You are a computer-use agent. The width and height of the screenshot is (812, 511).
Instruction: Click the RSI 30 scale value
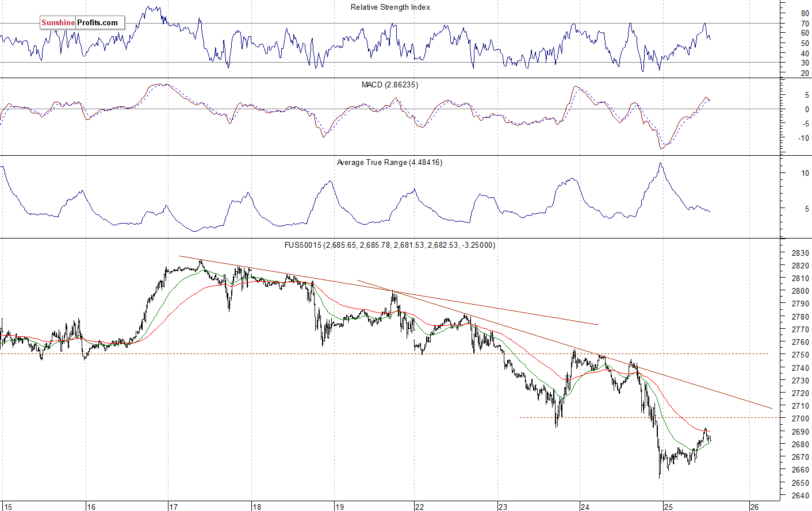coord(805,63)
